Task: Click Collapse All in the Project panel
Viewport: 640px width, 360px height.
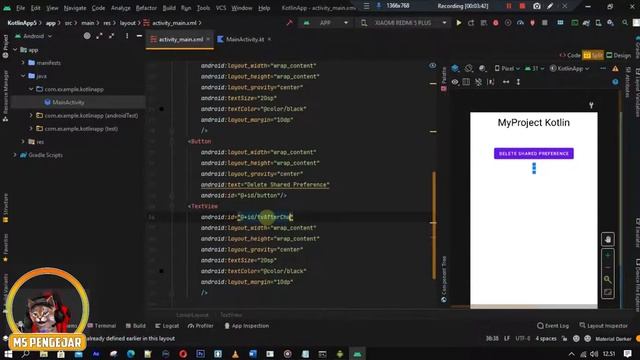Action: tap(111, 36)
